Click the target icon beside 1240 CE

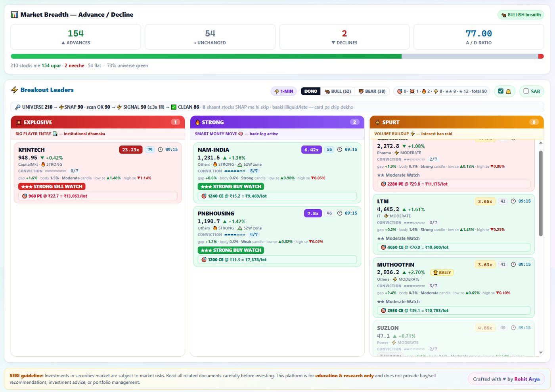(204, 196)
